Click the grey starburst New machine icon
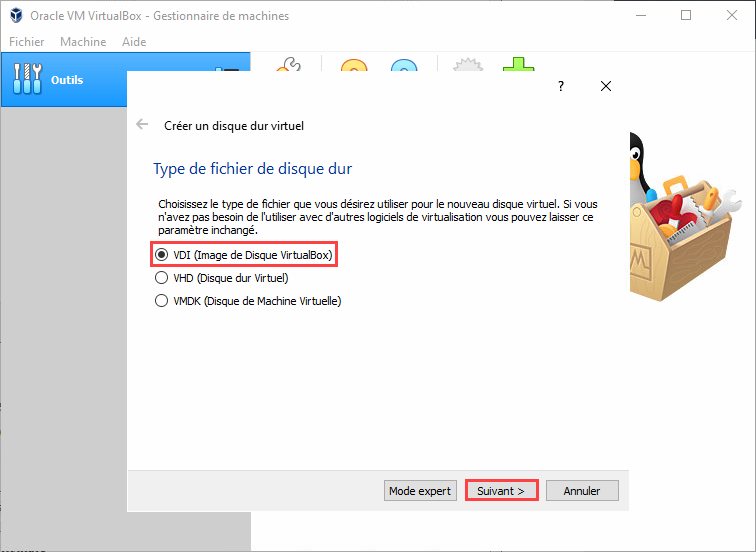This screenshot has width=756, height=552. tap(468, 65)
